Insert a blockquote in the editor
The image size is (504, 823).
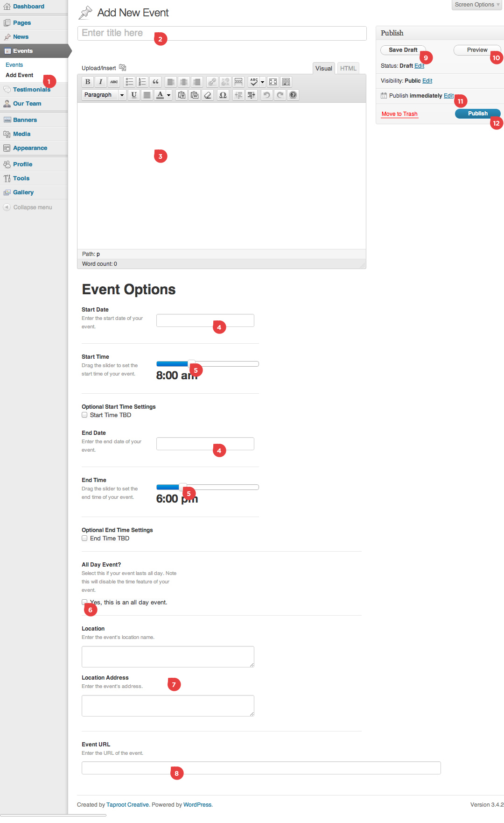[x=155, y=82]
